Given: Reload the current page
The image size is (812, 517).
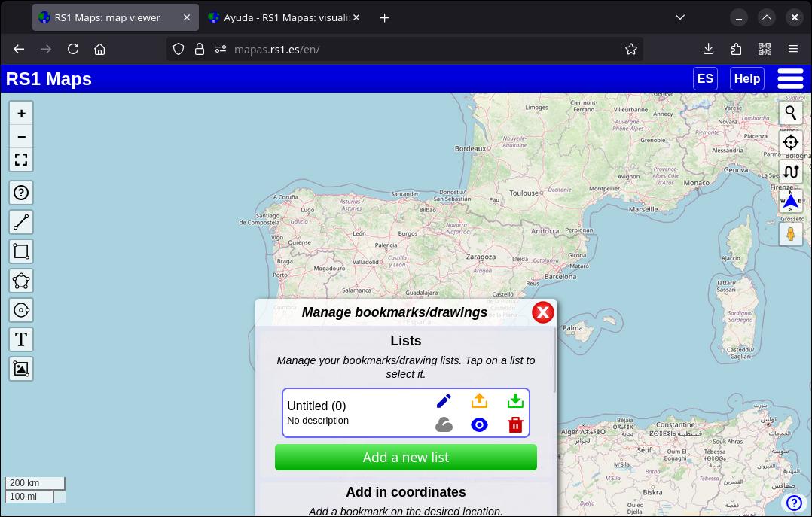Looking at the screenshot, I should point(73,49).
